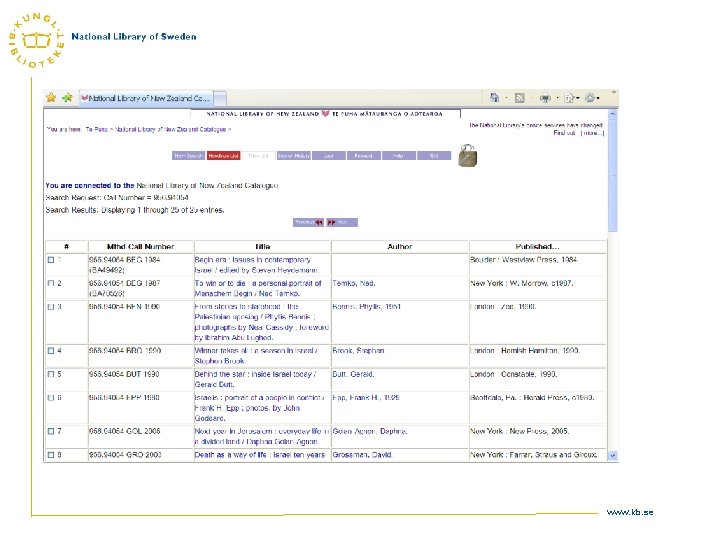This screenshot has width=720, height=540.
Task: Expand the Print dropdown arrow
Action: click(x=557, y=98)
